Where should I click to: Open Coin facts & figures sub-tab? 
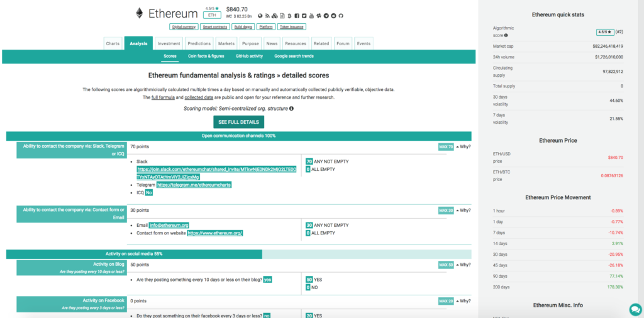206,56
